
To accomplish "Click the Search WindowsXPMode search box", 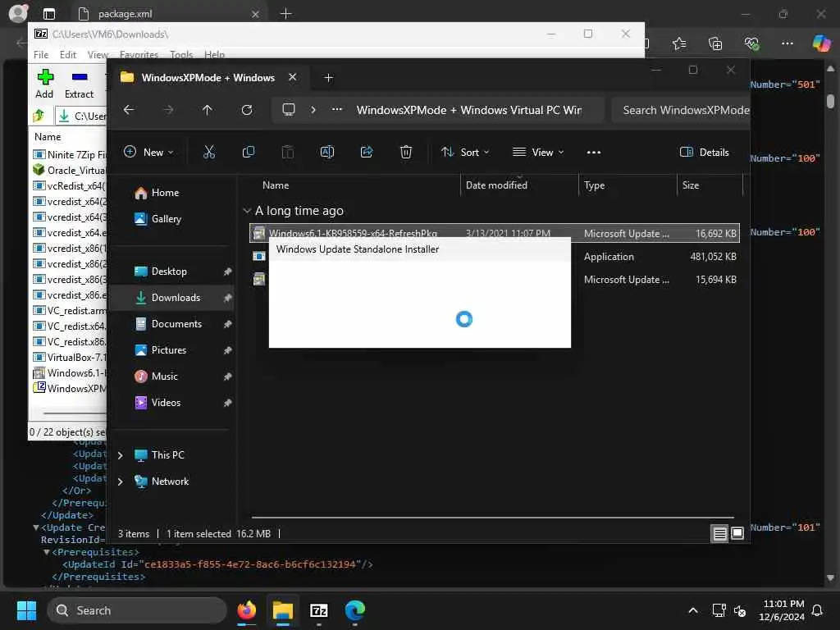I will coord(680,110).
